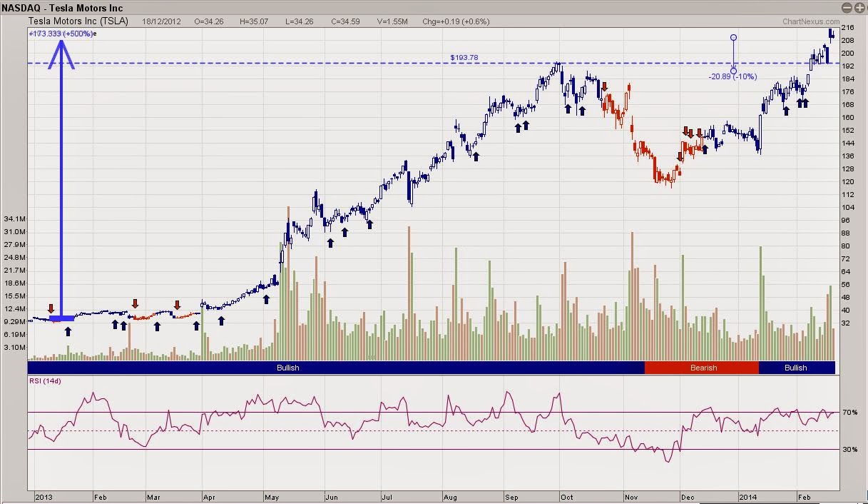Image resolution: width=868 pixels, height=504 pixels.
Task: Select the red Bearish trend bar
Action: pos(702,368)
